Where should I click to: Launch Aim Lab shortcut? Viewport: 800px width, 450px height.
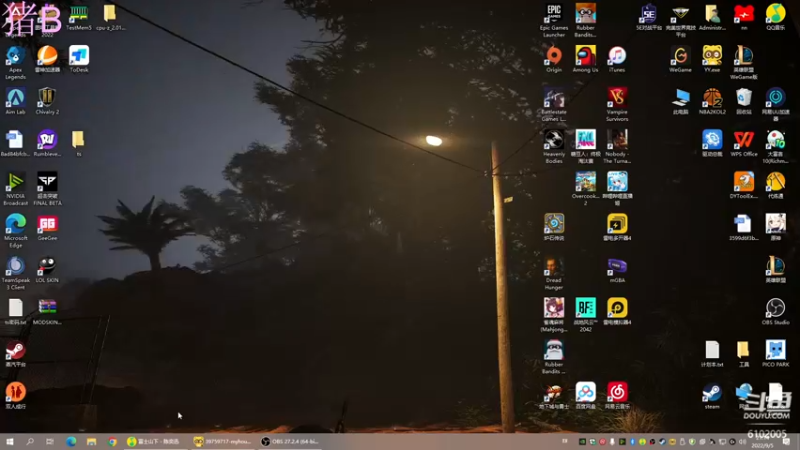pyautogui.click(x=15, y=101)
